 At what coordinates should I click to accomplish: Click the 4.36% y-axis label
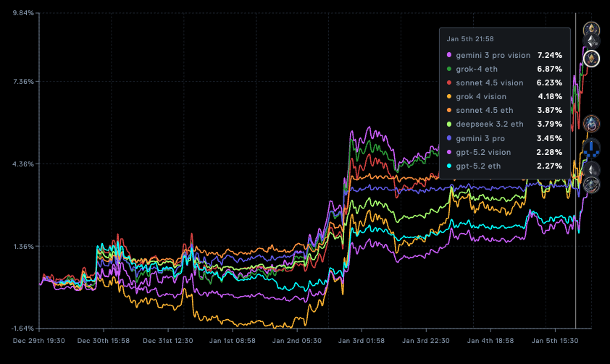coord(23,164)
